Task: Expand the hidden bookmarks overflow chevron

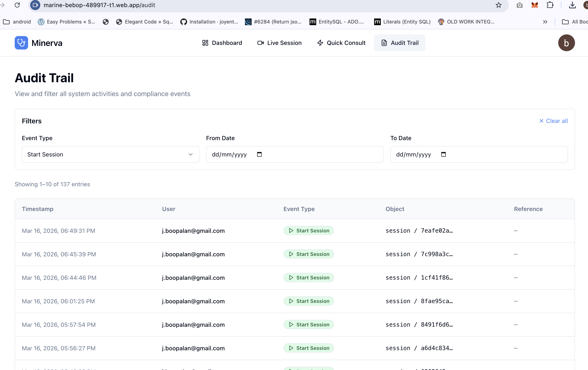Action: (545, 22)
